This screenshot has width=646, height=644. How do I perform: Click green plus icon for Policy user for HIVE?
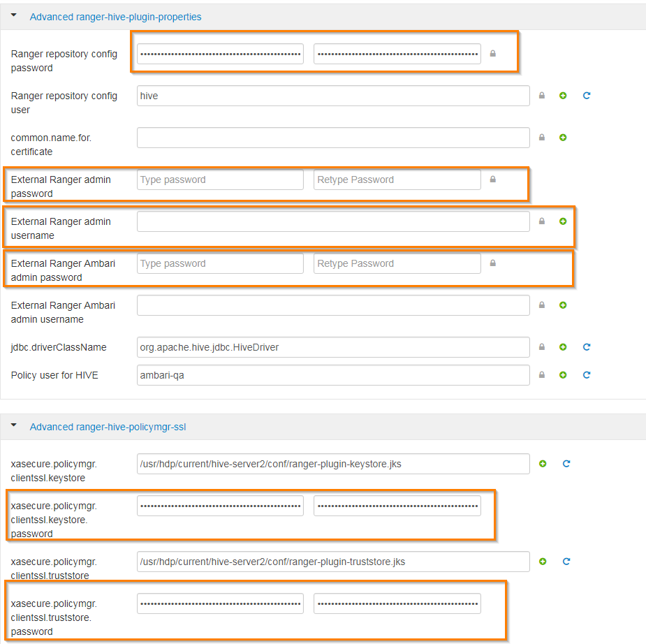click(x=563, y=375)
